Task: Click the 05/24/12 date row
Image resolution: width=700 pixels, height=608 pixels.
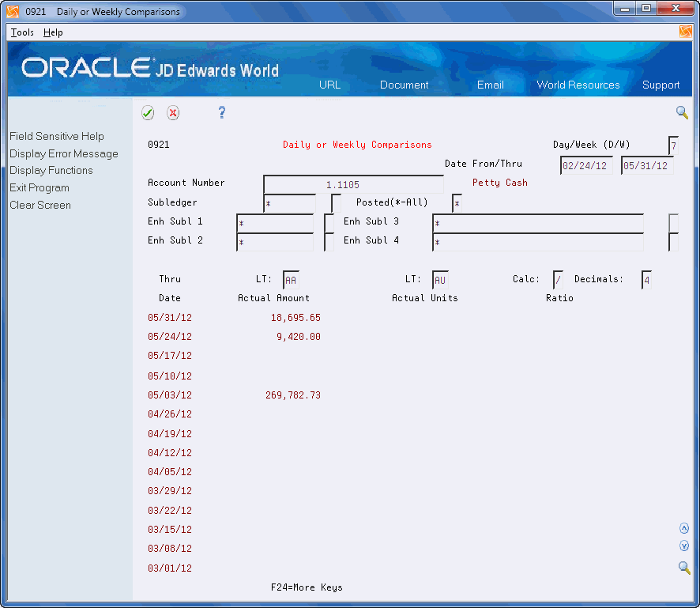Action: tap(170, 336)
